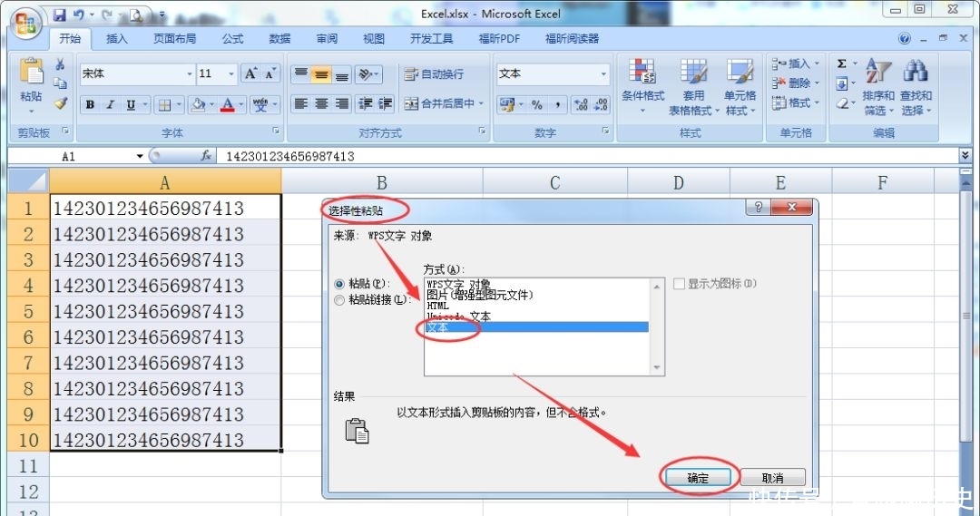Viewport: 980px width, 516px height.
Task: Click 确定 in paste special dialog
Action: [698, 478]
